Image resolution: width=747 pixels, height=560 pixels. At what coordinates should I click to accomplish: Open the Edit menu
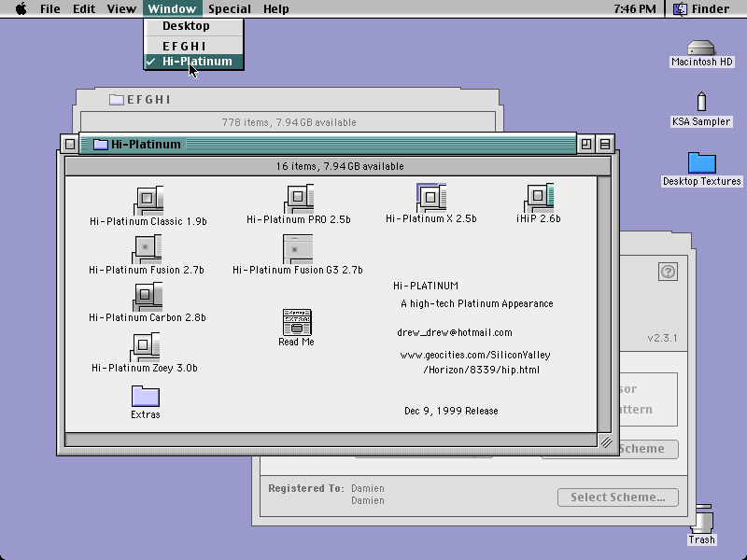point(84,8)
